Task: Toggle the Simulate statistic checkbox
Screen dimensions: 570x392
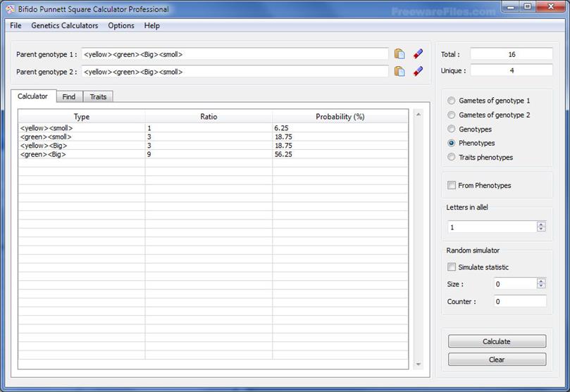Action: click(x=452, y=267)
